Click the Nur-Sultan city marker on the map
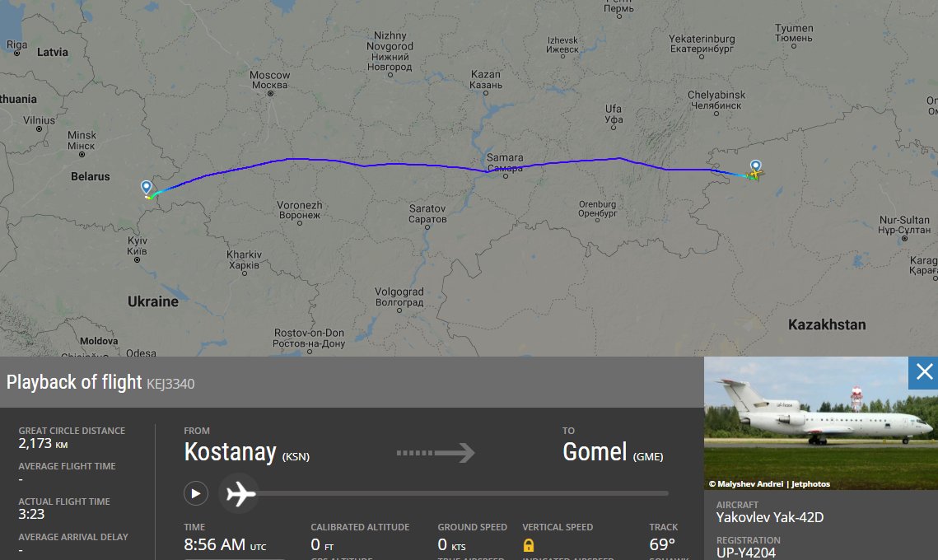Image resolution: width=938 pixels, height=560 pixels. point(904,239)
